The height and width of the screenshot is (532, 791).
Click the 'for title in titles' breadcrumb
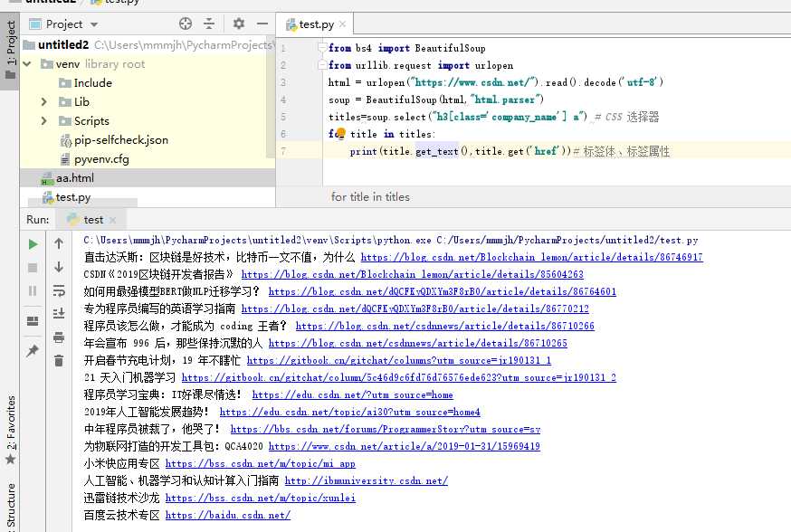[370, 197]
